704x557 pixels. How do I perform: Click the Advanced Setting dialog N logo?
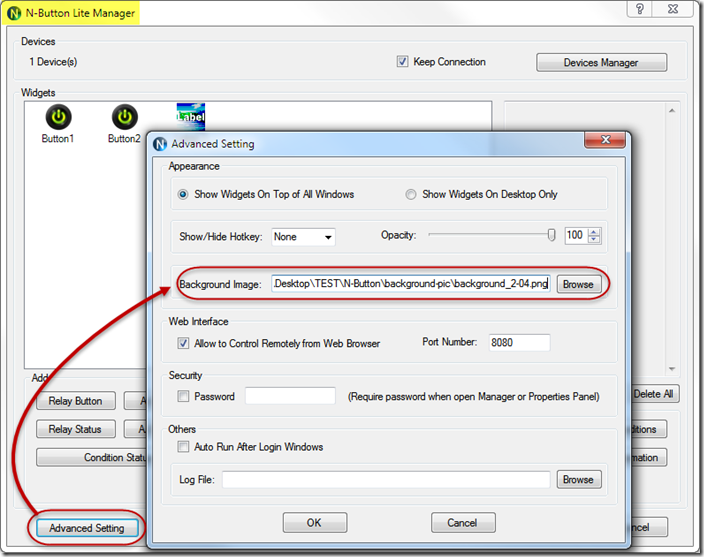160,144
